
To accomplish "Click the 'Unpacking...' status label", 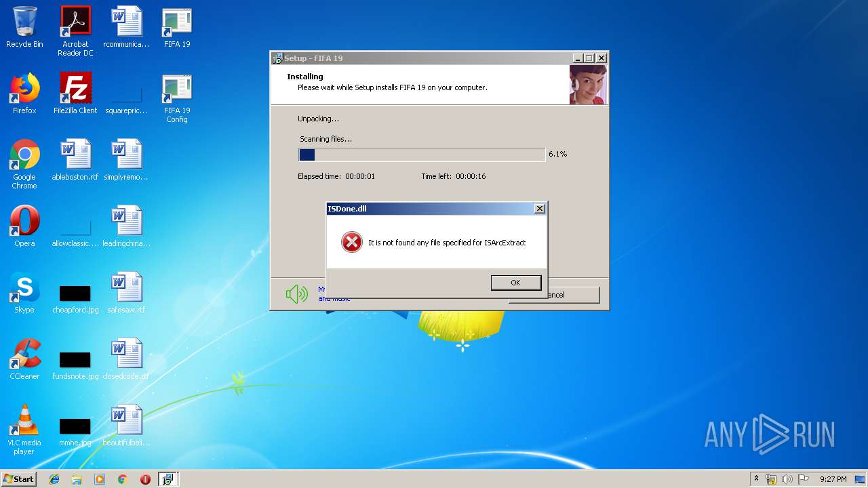I will [318, 119].
